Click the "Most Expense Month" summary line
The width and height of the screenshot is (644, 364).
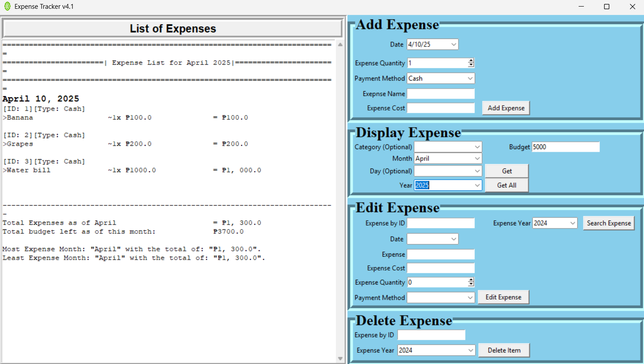(132, 249)
